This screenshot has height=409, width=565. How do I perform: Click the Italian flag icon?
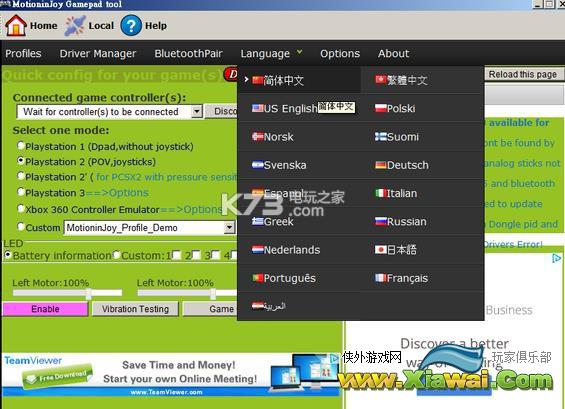381,193
